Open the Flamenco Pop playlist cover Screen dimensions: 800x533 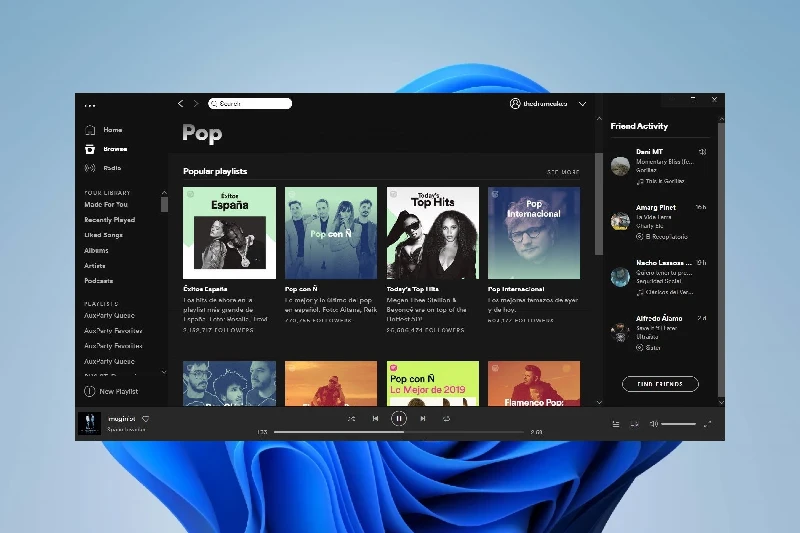tap(534, 384)
